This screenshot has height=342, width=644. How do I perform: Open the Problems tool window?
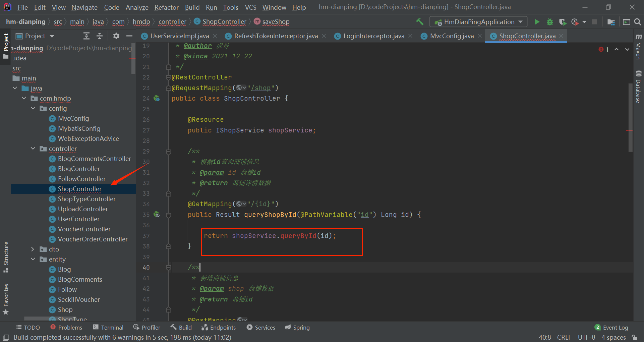pyautogui.click(x=66, y=328)
